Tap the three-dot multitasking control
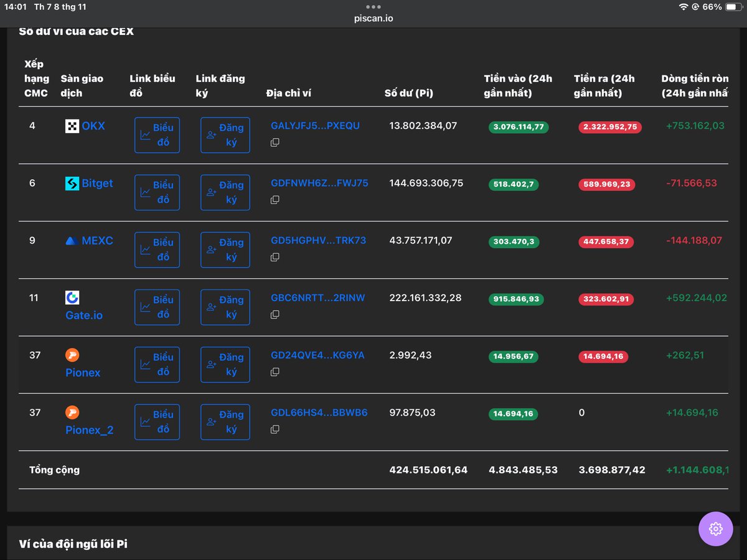The width and height of the screenshot is (747, 560). coord(374,7)
